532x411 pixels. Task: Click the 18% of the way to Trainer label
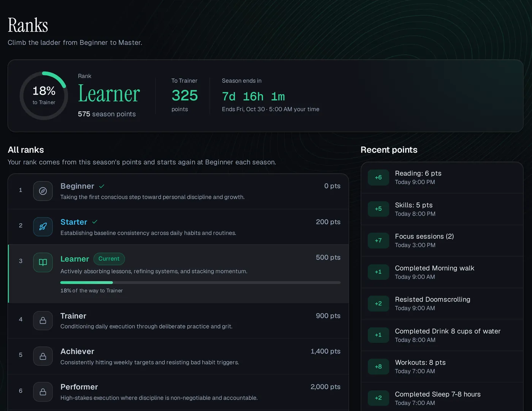tap(92, 290)
